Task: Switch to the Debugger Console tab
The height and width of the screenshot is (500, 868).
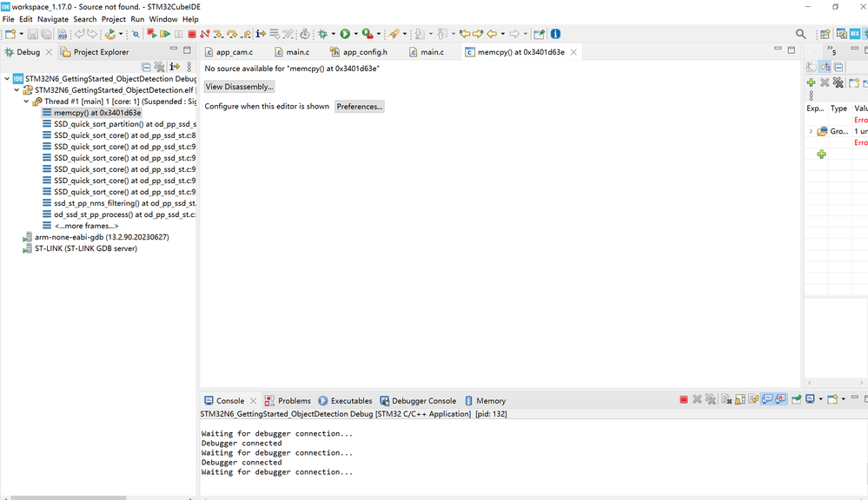Action: (418, 401)
